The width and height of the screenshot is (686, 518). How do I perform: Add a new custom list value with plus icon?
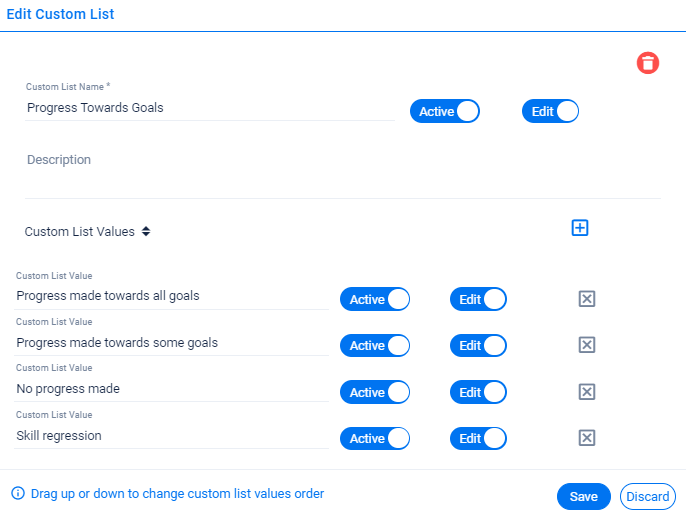pos(580,228)
